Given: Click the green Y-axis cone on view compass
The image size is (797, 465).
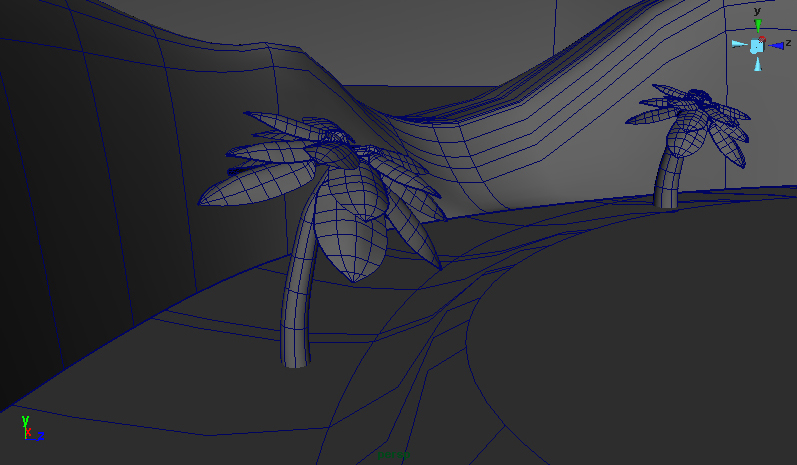Looking at the screenshot, I should 758,26.
